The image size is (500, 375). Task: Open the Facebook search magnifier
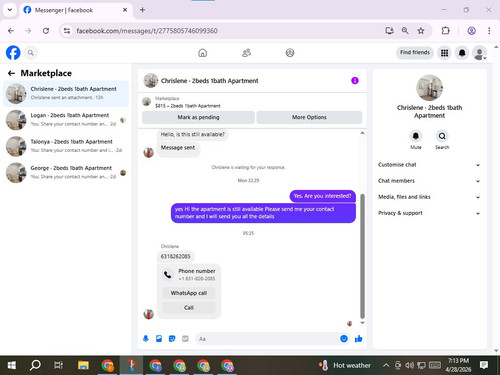pyautogui.click(x=31, y=53)
